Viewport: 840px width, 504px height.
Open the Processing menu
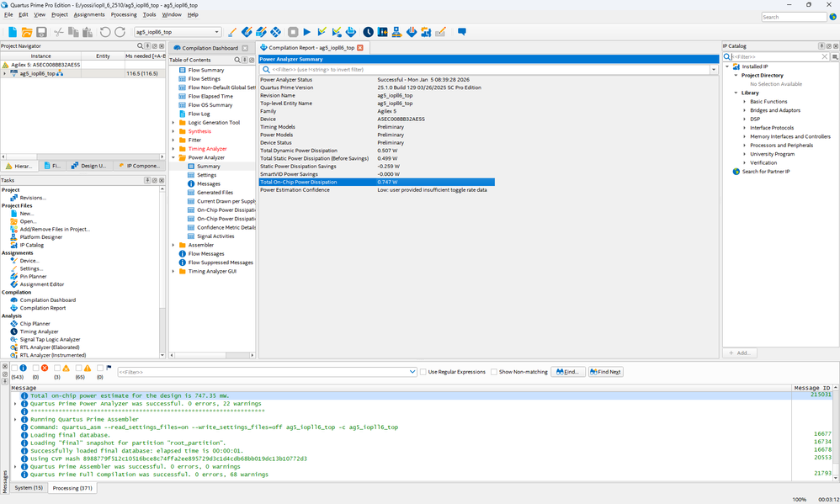(124, 14)
